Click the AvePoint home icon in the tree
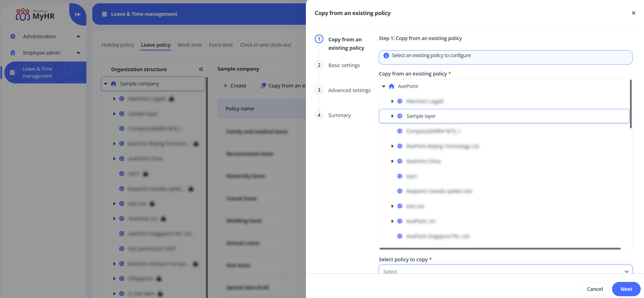The image size is (644, 298). click(x=392, y=86)
